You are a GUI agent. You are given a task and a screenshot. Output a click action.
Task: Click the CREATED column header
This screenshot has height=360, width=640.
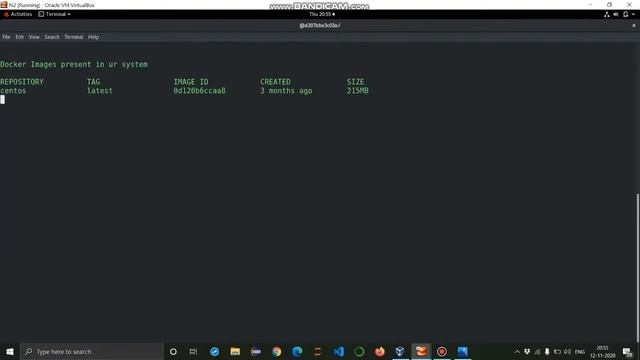point(275,82)
